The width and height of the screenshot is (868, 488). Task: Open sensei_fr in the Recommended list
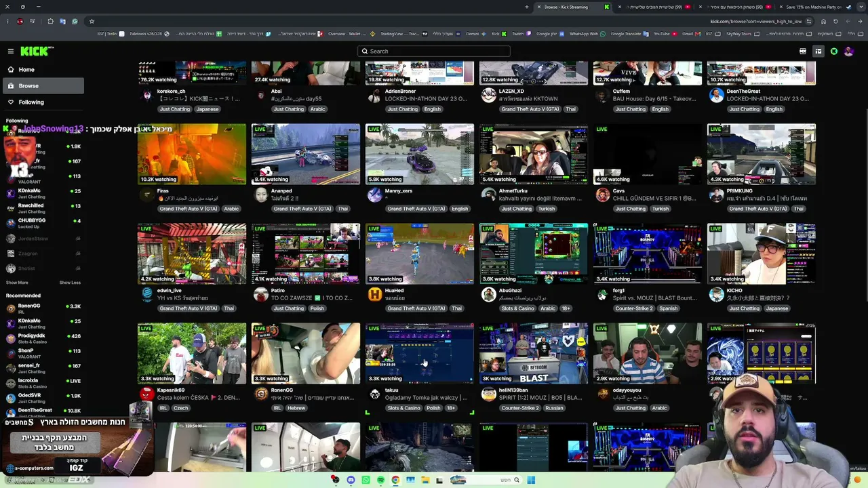[x=42, y=367]
